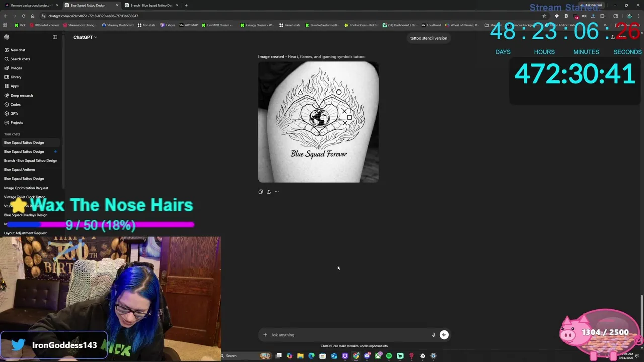The height and width of the screenshot is (362, 644).
Task: Open Discord from taskbar
Action: (367, 356)
